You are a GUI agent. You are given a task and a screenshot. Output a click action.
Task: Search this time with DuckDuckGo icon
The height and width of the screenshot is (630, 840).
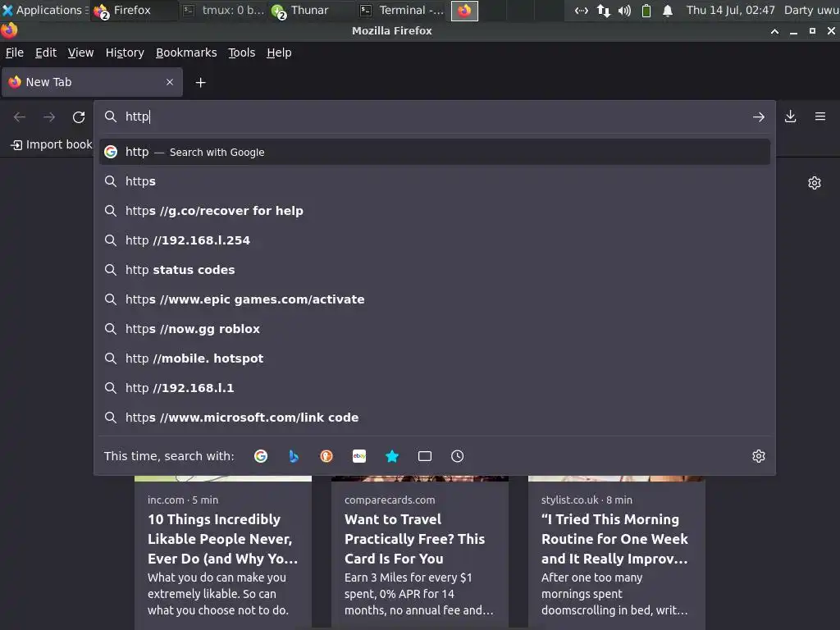[x=326, y=456]
